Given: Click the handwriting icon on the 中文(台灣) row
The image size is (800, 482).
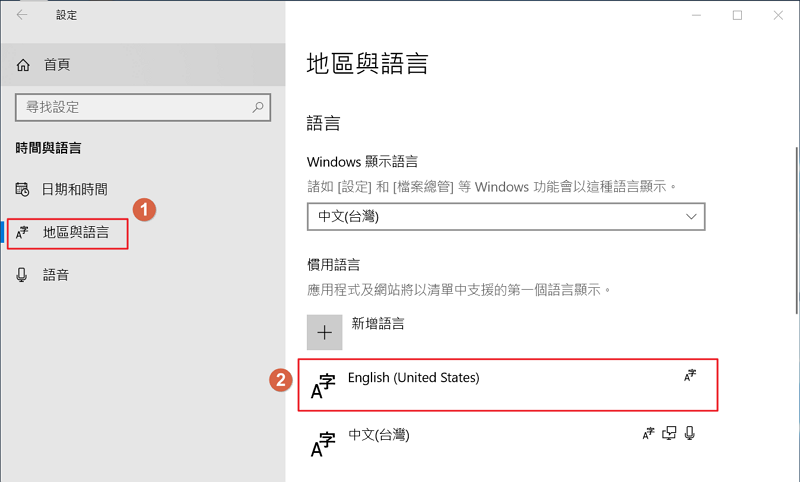Looking at the screenshot, I should coord(669,433).
